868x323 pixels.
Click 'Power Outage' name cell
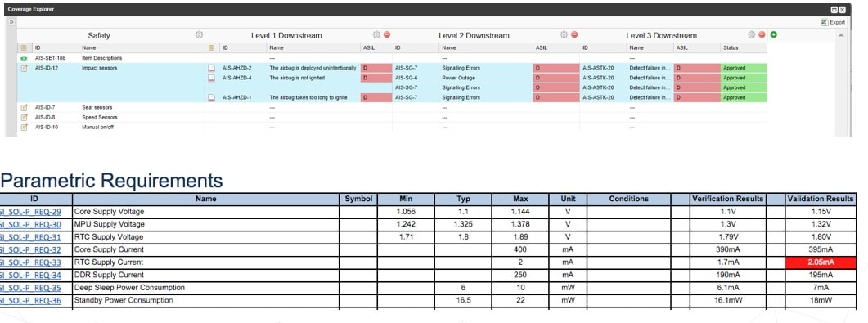tap(458, 78)
